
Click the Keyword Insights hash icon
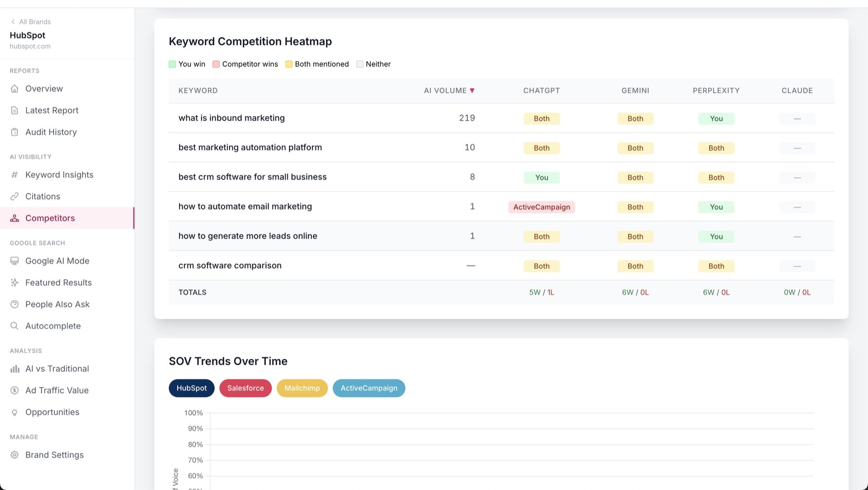click(x=14, y=175)
